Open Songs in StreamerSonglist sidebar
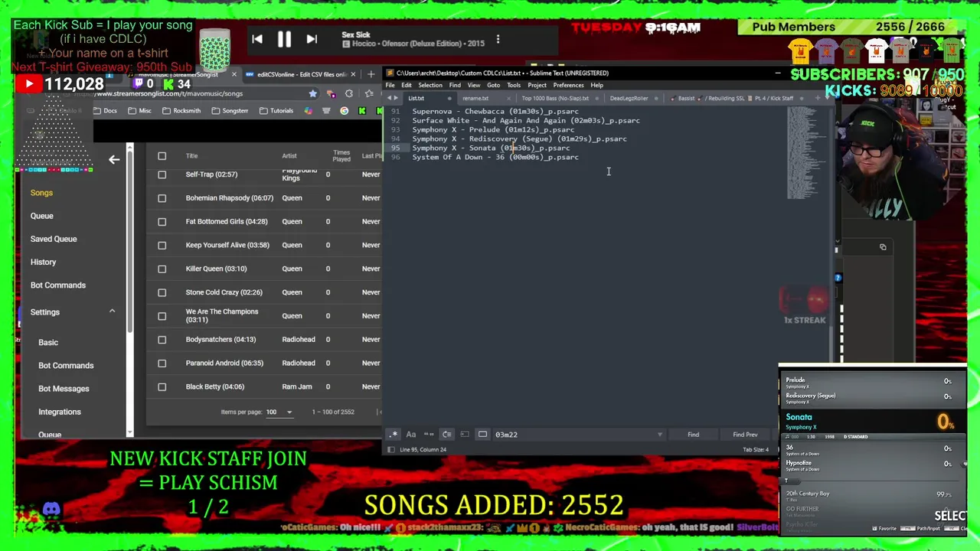Screen dimensions: 980x551 pyautogui.click(x=41, y=193)
